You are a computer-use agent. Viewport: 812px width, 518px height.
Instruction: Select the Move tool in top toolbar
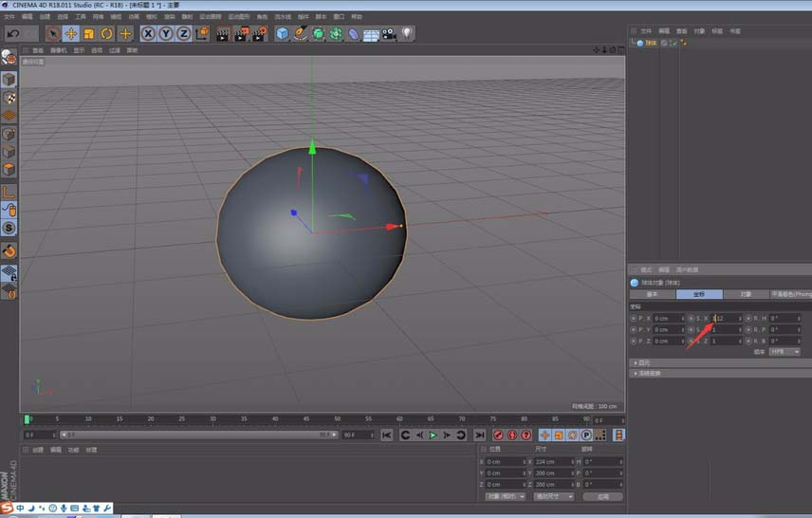tap(70, 34)
